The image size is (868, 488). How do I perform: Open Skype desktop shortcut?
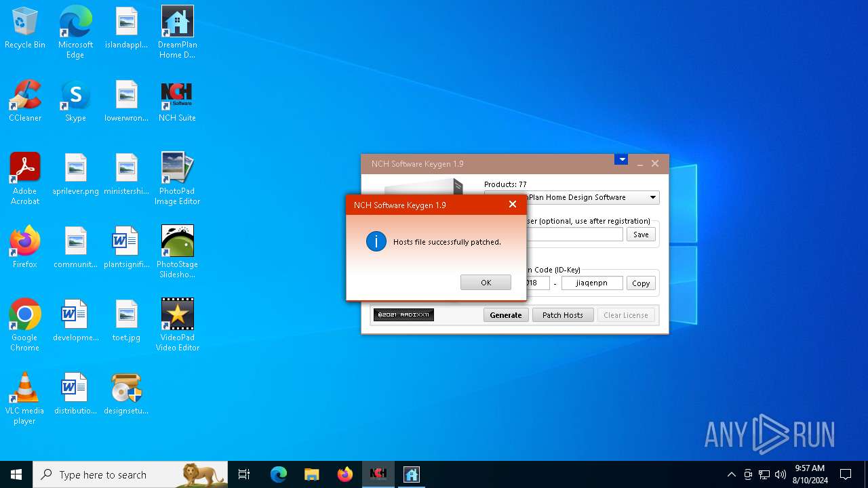[x=75, y=102]
